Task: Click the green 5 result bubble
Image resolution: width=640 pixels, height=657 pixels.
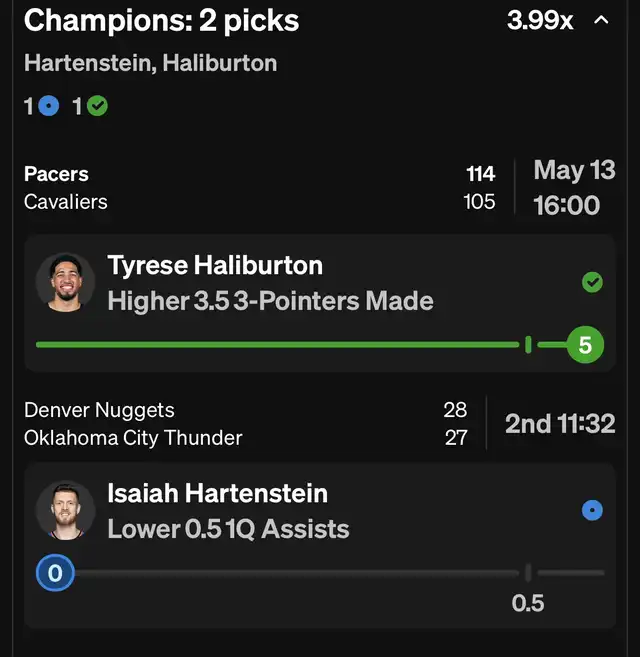Action: [585, 345]
